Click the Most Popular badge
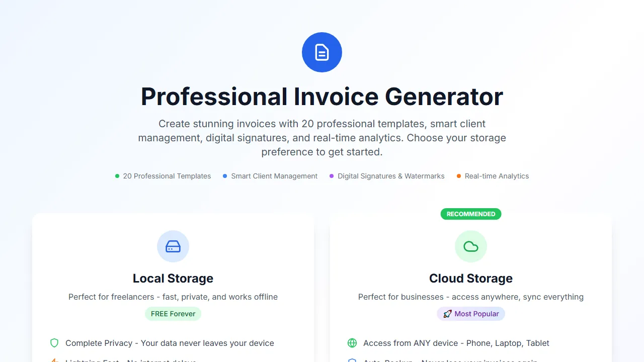Viewport: 644px width, 362px height. 471,314
